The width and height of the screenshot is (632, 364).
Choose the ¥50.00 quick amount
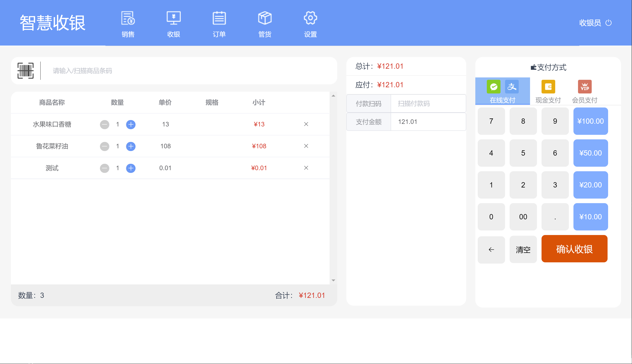(590, 153)
